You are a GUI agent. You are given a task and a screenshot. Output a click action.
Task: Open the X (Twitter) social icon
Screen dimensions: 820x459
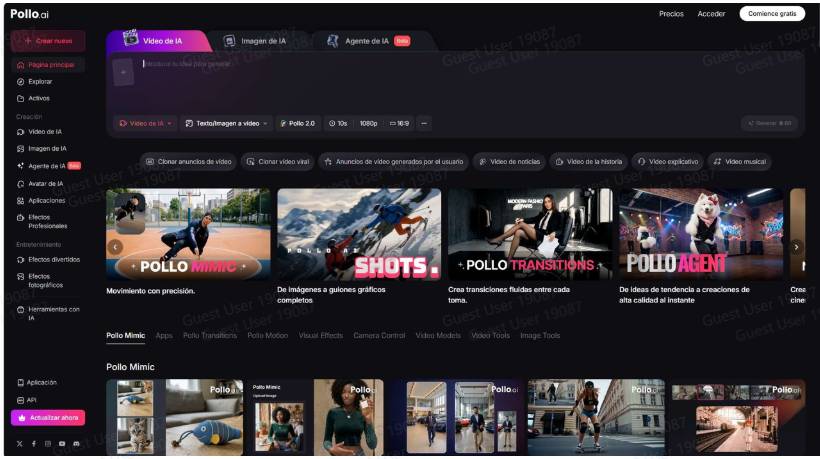[x=19, y=443]
